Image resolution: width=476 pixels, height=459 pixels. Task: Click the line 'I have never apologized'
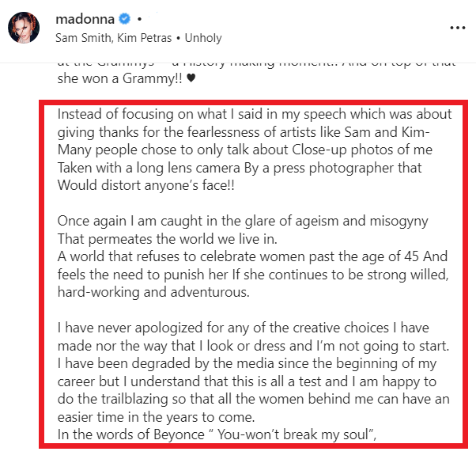[x=244, y=328]
